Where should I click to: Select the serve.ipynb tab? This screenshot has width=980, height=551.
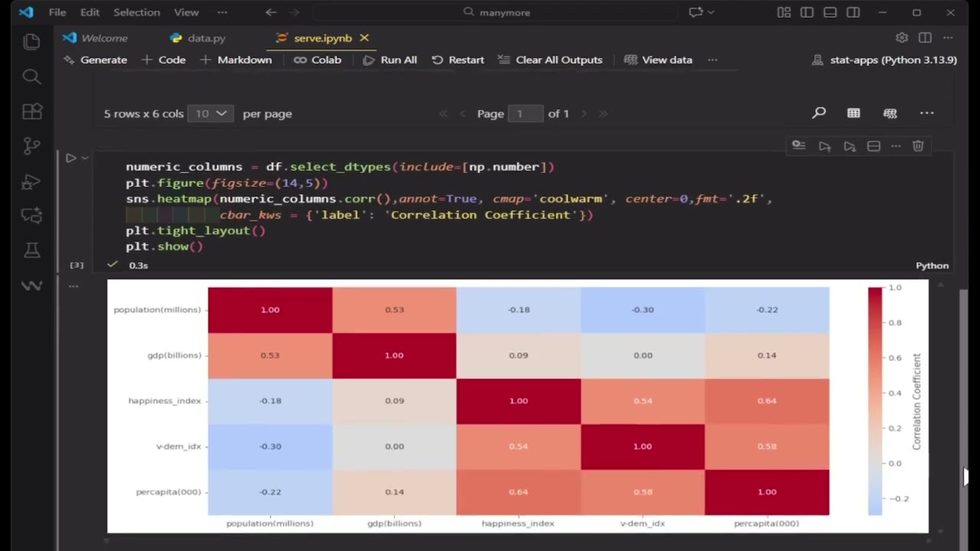click(322, 37)
